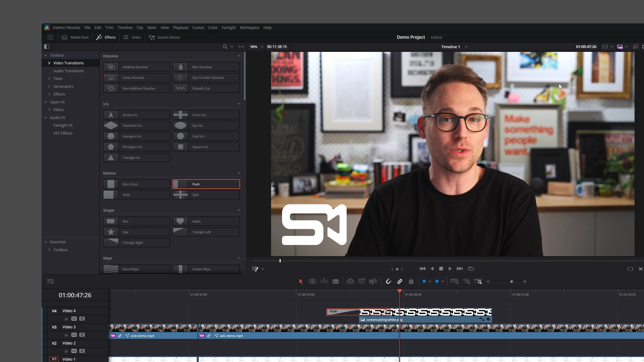The width and height of the screenshot is (644, 362).
Task: Collapse the Motion transitions section
Action: tap(239, 173)
